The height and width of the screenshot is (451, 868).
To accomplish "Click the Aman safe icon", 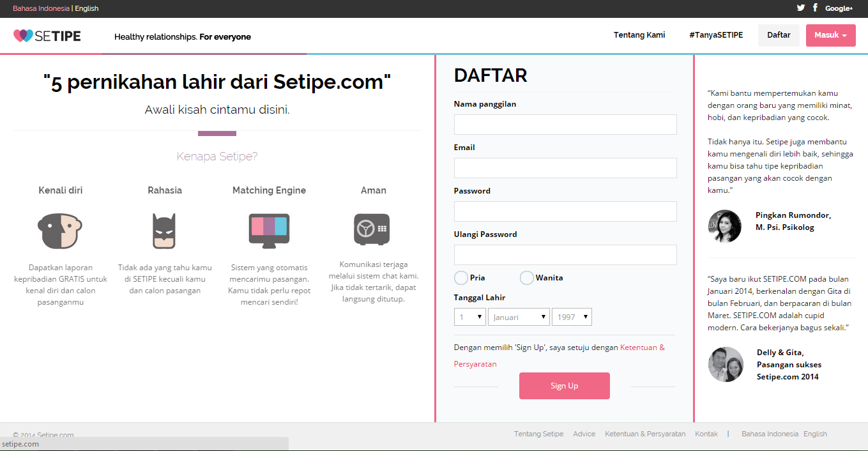I will pyautogui.click(x=372, y=229).
